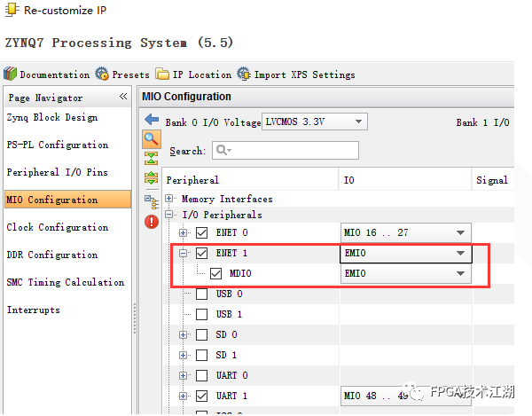Viewport: 532px width, 416px height.
Task: Enable the SD 1 checkbox
Action: tap(201, 355)
